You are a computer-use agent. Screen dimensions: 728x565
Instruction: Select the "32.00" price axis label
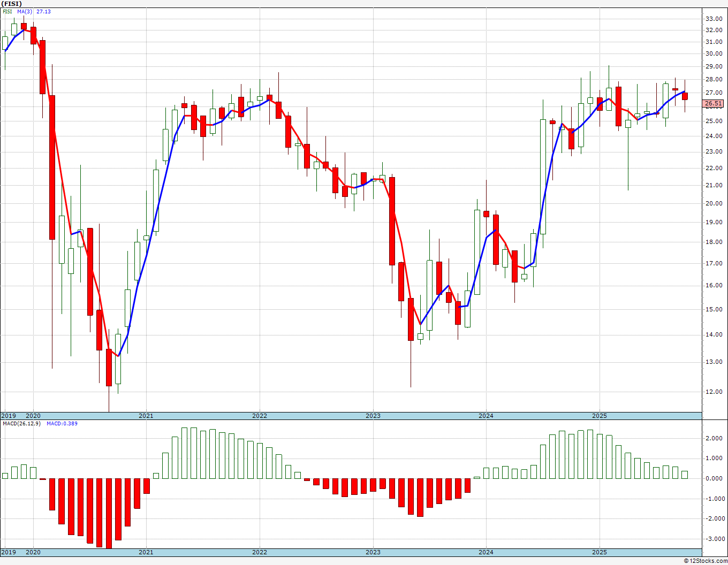point(714,30)
